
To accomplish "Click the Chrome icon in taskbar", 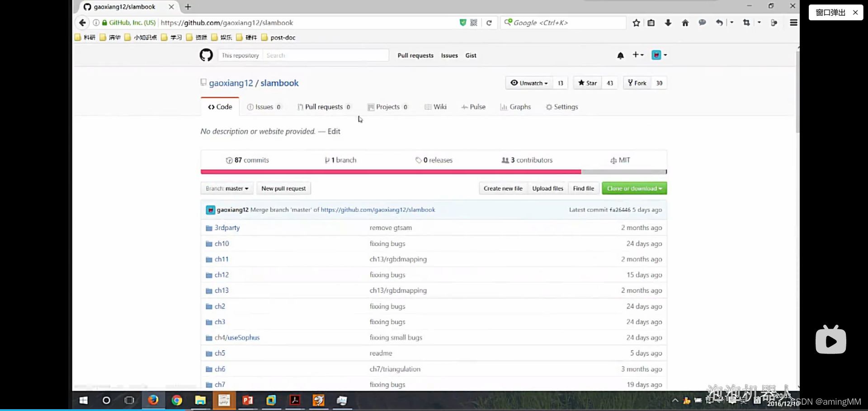I will (177, 400).
